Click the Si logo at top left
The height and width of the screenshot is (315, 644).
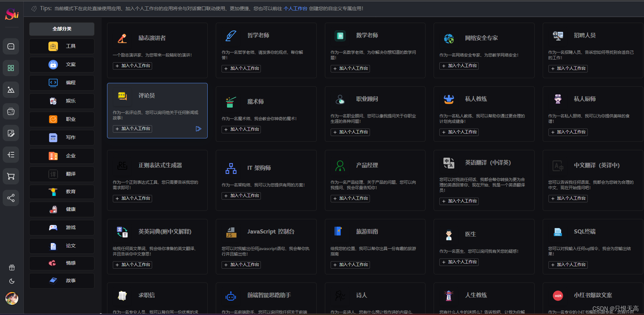(12, 14)
